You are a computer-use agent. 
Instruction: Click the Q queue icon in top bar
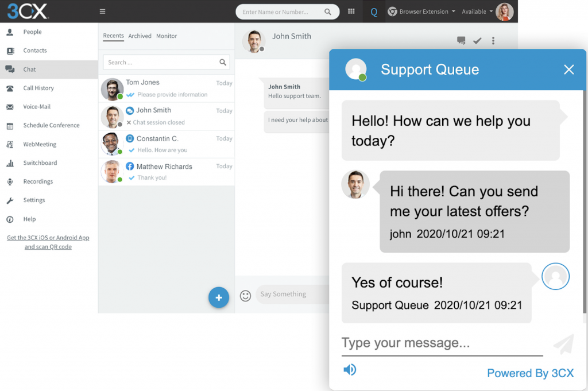click(374, 11)
